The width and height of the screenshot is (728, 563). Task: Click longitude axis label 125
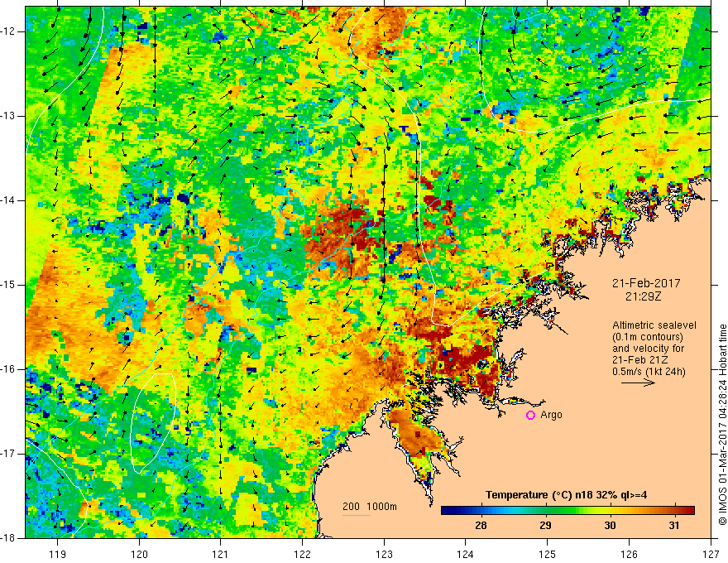[x=548, y=554]
